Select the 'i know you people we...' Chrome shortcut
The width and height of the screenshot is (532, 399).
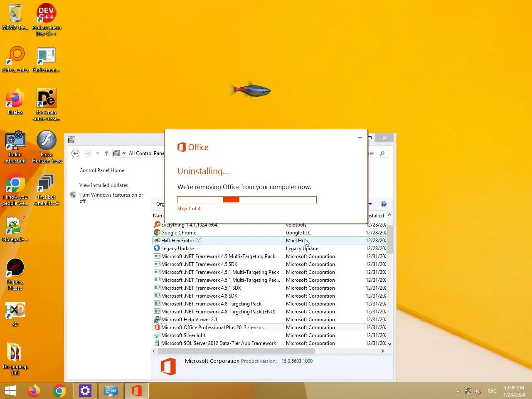point(15,189)
